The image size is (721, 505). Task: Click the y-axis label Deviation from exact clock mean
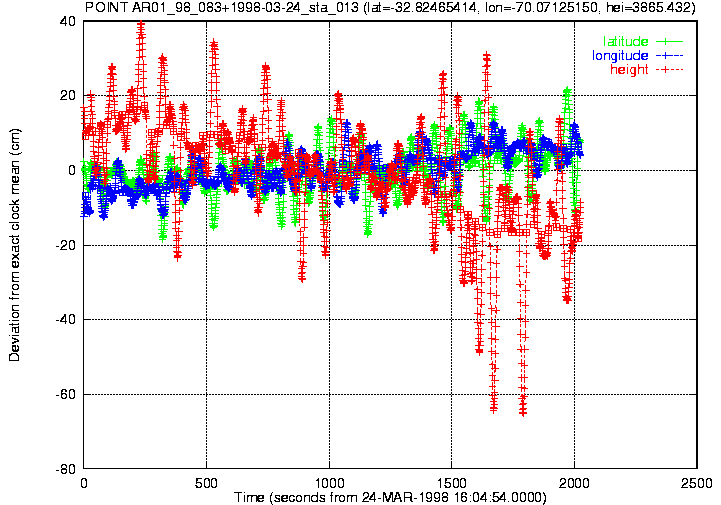coord(14,244)
